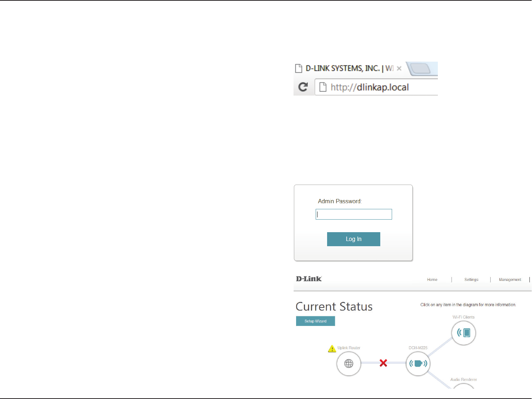Click the Current Status heading
Screen dimensions: 532x399
pos(334,307)
